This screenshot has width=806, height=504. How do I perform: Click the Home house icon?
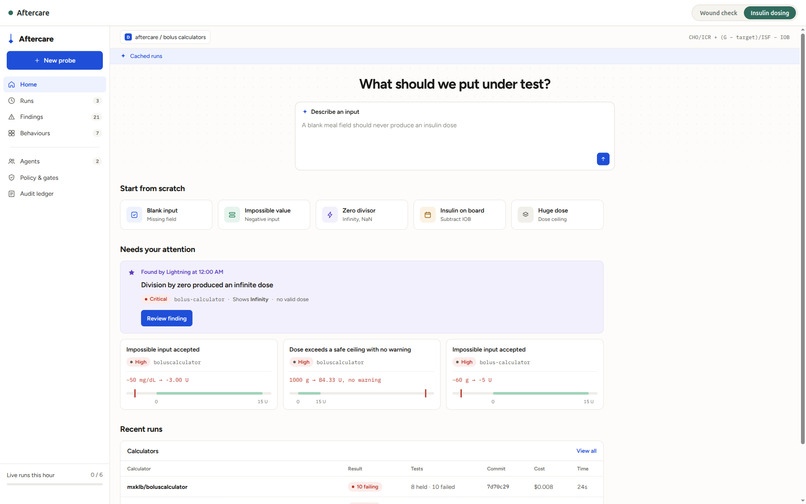(x=11, y=84)
